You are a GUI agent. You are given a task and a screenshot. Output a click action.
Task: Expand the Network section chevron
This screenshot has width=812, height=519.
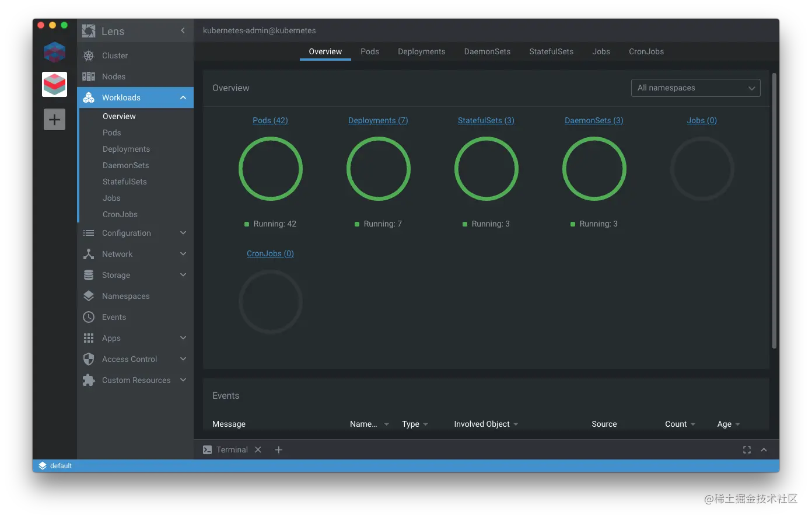183,254
